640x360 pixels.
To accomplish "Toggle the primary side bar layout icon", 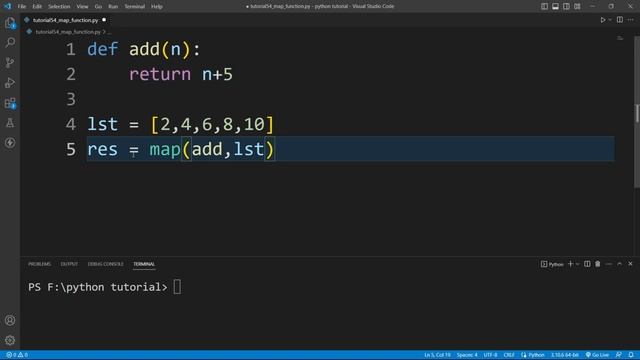I will point(544,6).
